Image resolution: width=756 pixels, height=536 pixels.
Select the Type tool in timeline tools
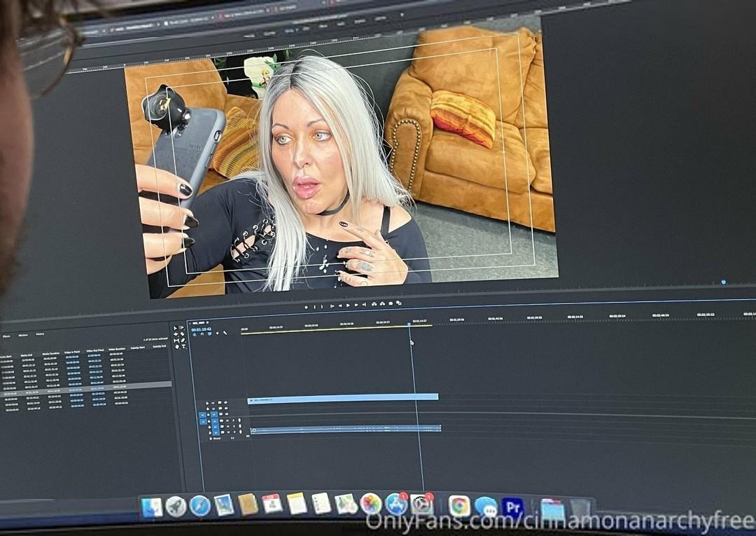(x=183, y=345)
